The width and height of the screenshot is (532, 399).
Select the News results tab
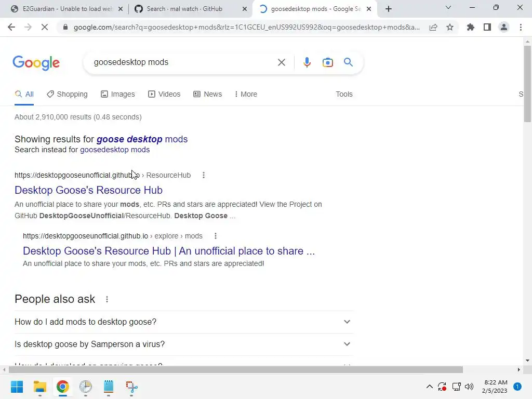point(208,94)
